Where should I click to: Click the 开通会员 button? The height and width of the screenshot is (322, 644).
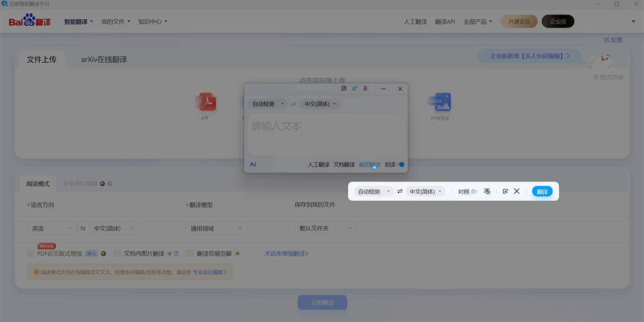coord(519,21)
